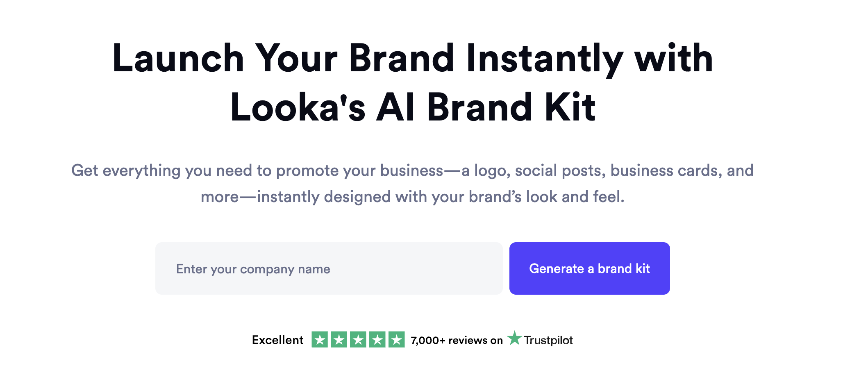Viewport: 868px width, 375px height.
Task: Focus the company name input field
Action: (x=329, y=268)
